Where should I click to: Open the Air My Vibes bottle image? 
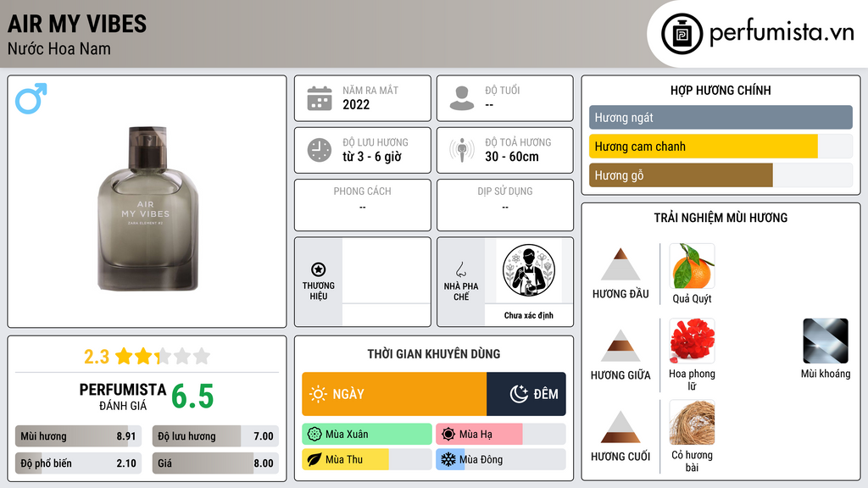147,208
